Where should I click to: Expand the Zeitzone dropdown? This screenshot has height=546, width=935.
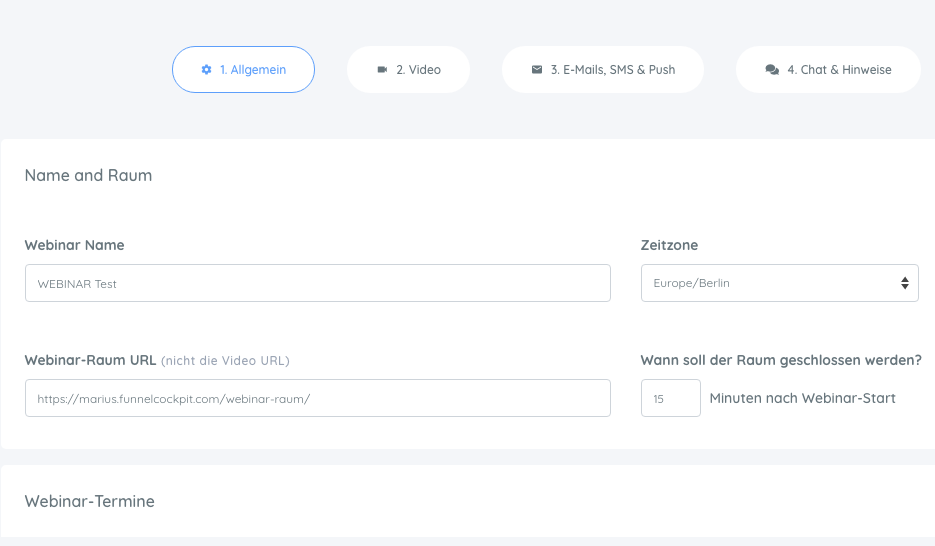(779, 283)
